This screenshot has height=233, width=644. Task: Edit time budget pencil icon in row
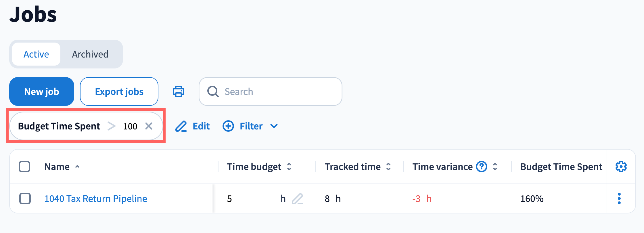point(297,199)
